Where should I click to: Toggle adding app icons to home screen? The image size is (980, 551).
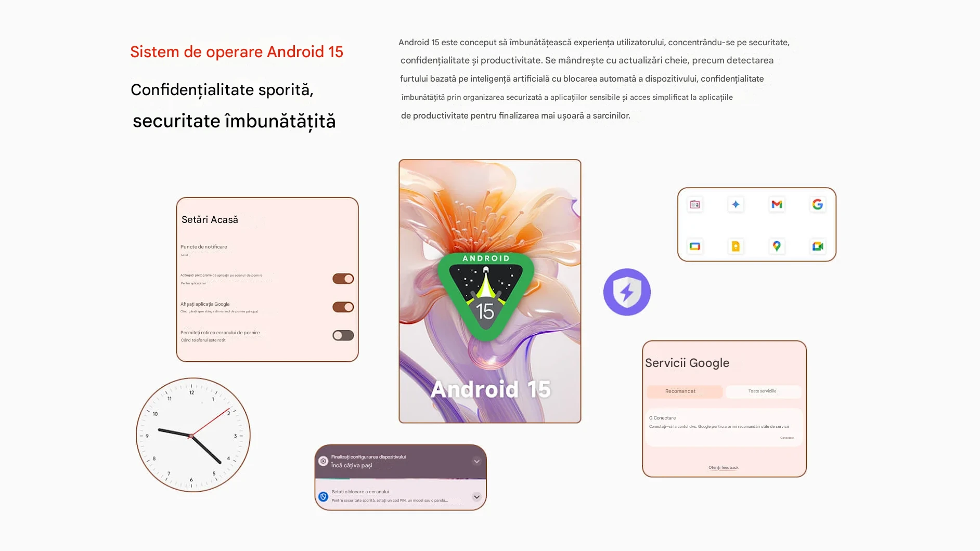(343, 279)
